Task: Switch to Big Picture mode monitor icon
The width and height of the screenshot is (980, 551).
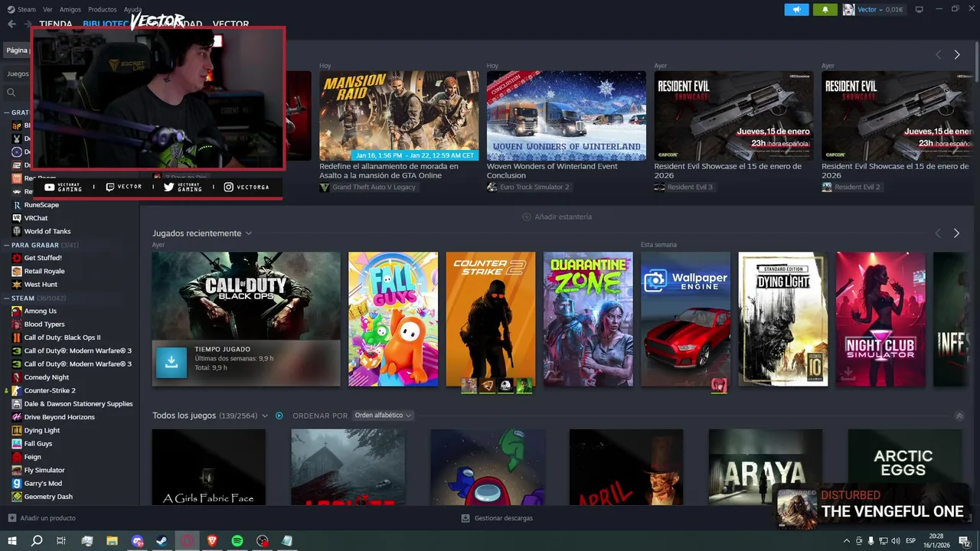Action: [920, 9]
